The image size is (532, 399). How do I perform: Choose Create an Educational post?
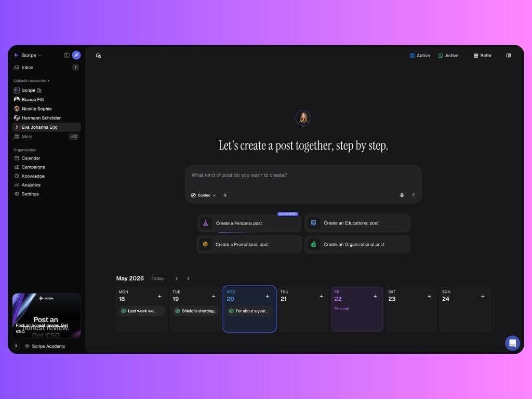tap(357, 223)
